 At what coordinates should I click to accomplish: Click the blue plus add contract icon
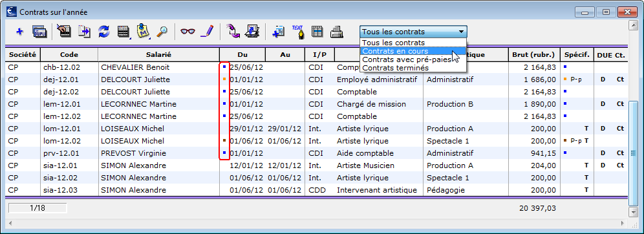click(x=19, y=32)
